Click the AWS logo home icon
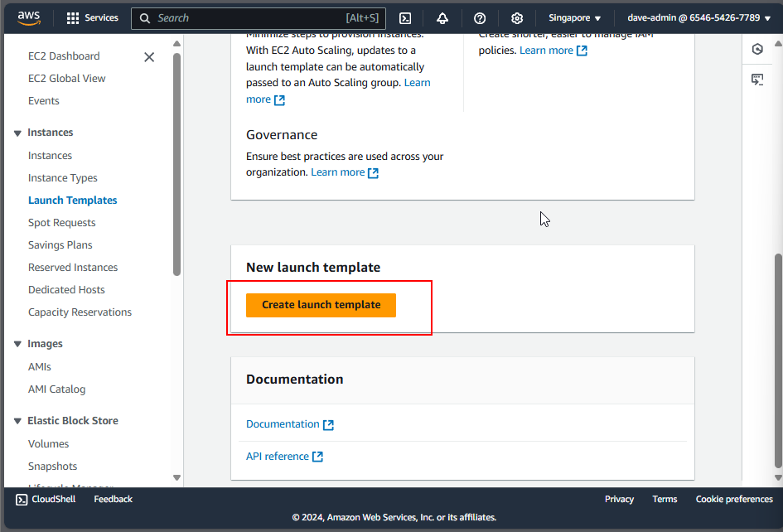Screen dimensions: 783x532 (x=29, y=17)
